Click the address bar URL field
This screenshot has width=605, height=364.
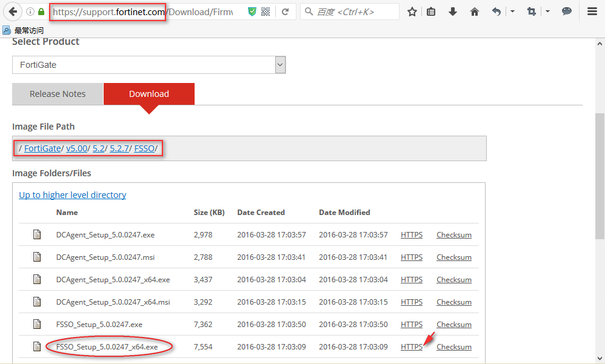(x=142, y=12)
